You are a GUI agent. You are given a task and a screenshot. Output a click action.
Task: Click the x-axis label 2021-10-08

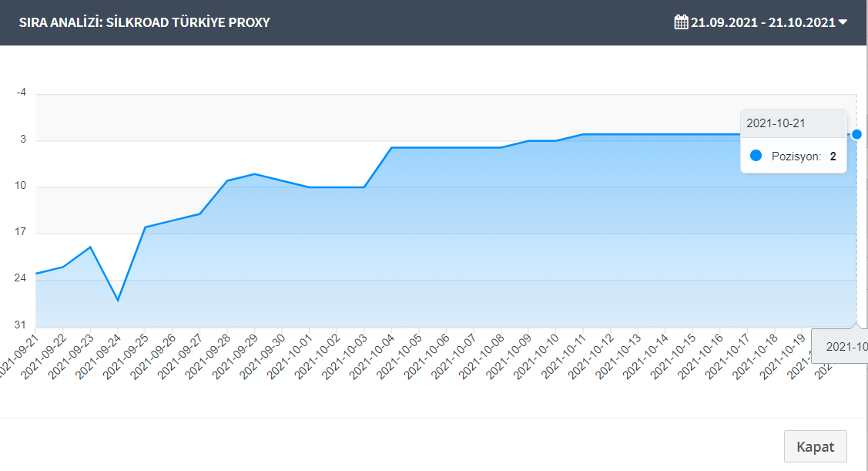481,355
